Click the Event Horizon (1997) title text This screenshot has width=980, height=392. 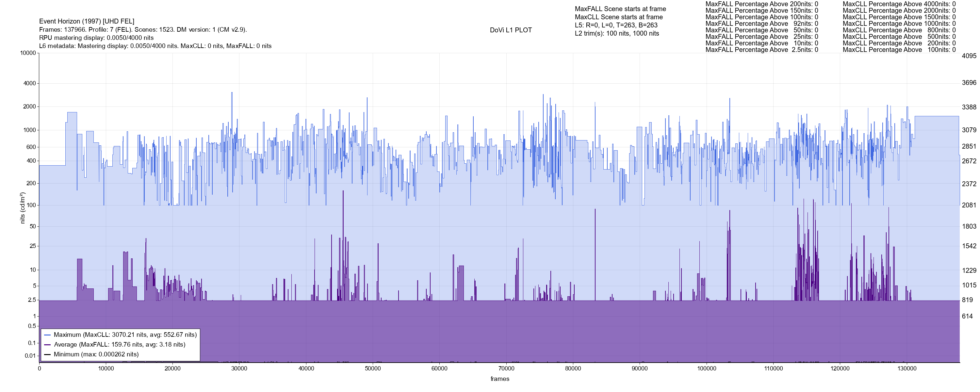coord(87,21)
